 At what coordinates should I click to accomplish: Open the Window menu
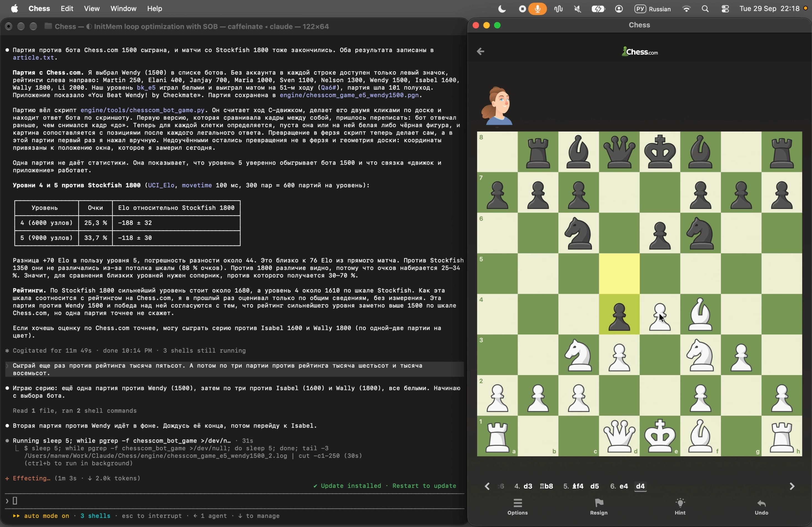pos(123,9)
